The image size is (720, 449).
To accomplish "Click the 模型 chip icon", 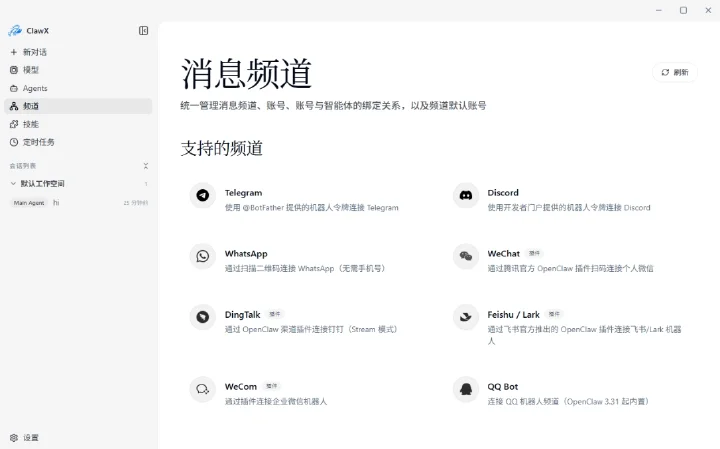I will (14, 70).
